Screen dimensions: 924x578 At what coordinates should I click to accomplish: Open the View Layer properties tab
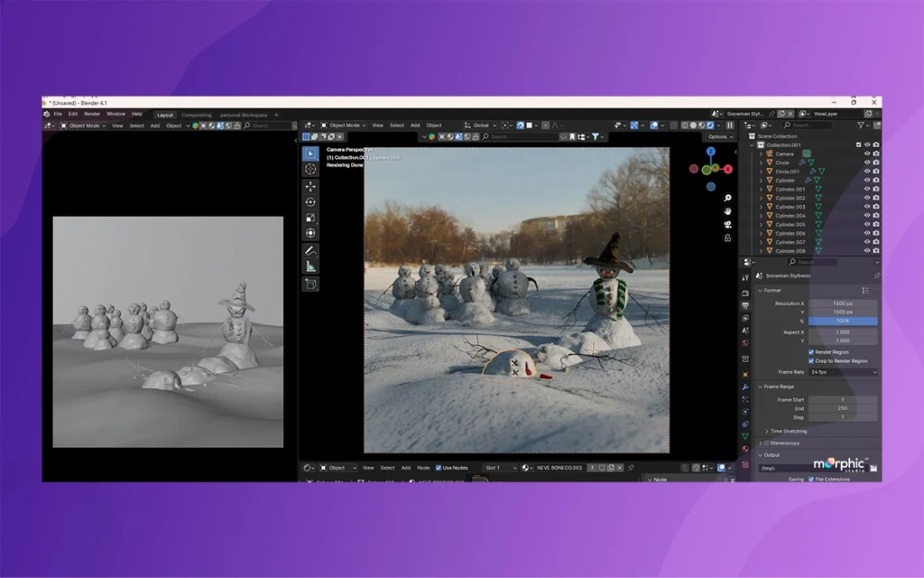click(745, 318)
